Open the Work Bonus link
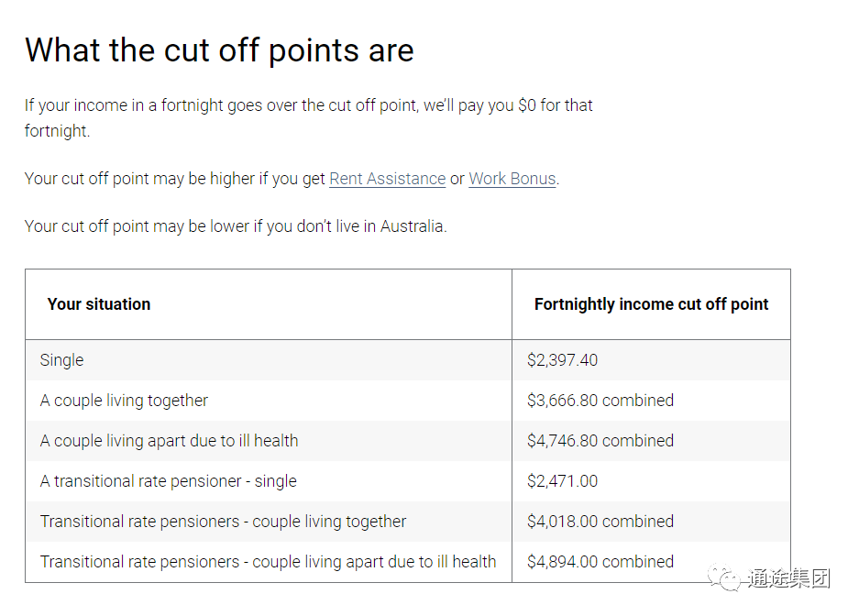 tap(512, 179)
